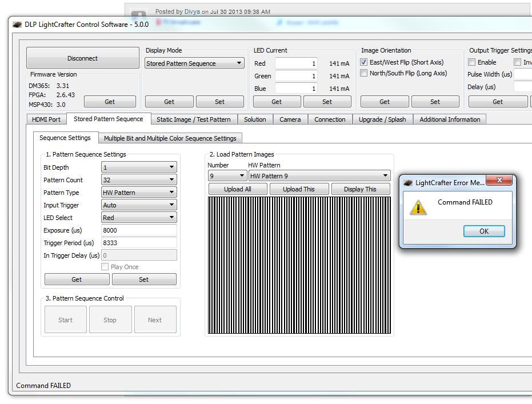Open Additional Information tab
The height and width of the screenshot is (404, 532).
pos(450,119)
